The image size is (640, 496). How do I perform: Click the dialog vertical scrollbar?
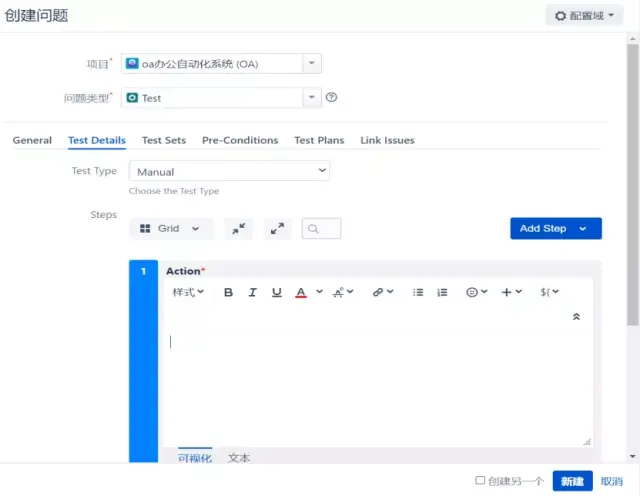tap(633, 184)
